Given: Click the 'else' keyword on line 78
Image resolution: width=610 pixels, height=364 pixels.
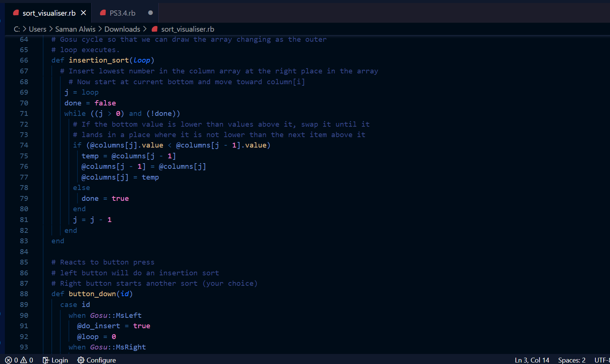Looking at the screenshot, I should pos(81,188).
